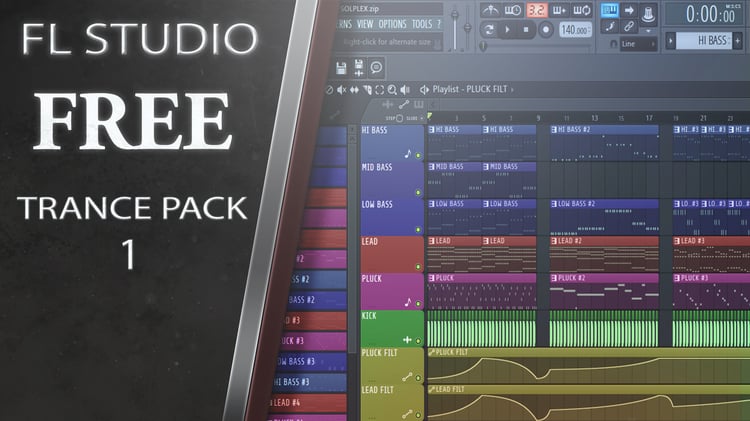This screenshot has height=421, width=750.
Task: Open the VIEW menu
Action: tap(365, 24)
